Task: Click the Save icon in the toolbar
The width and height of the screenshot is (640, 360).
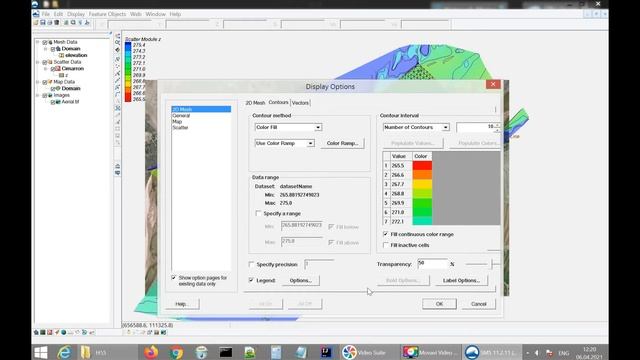Action: coord(42,23)
